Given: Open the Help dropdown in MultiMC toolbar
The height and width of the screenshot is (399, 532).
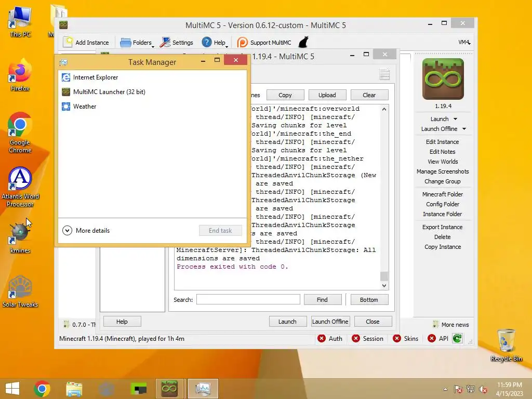Looking at the screenshot, I should click(x=215, y=43).
